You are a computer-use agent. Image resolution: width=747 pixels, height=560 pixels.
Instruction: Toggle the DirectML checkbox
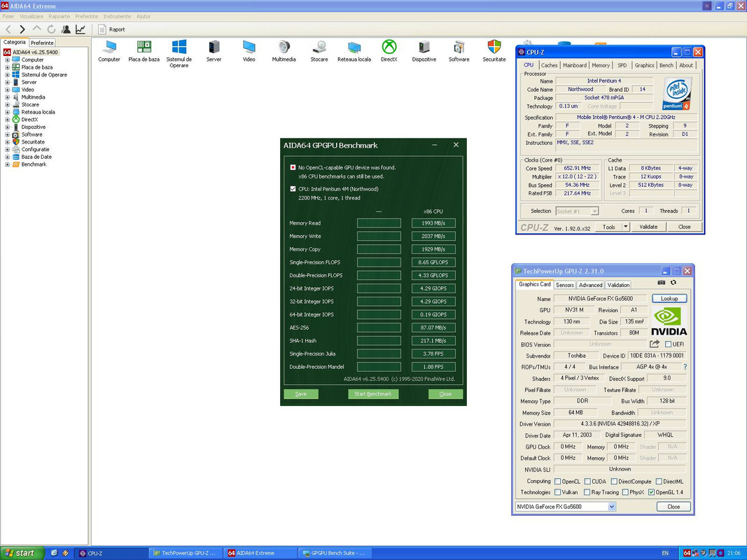tap(659, 482)
